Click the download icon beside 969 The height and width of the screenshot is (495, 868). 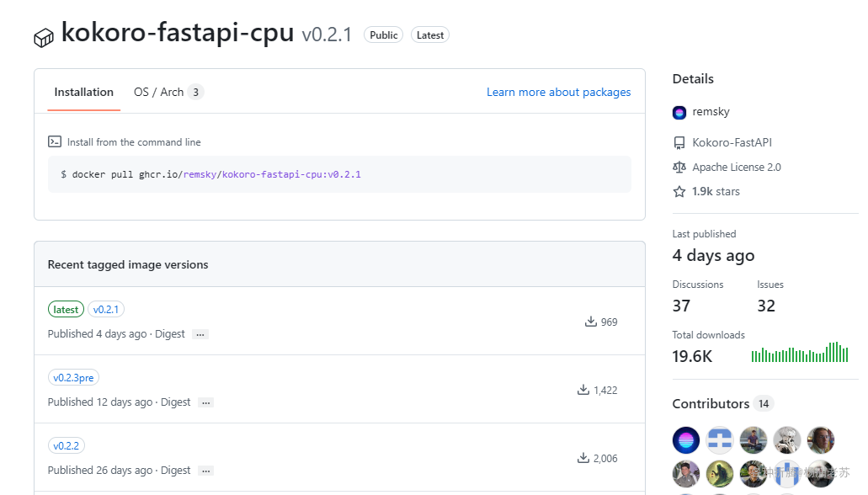[x=591, y=322]
